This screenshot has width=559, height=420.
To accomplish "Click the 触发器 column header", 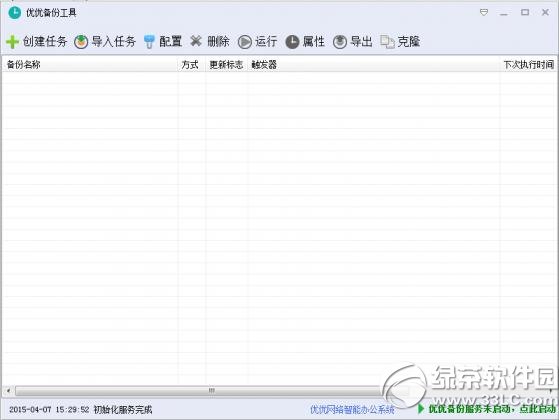I will click(374, 65).
